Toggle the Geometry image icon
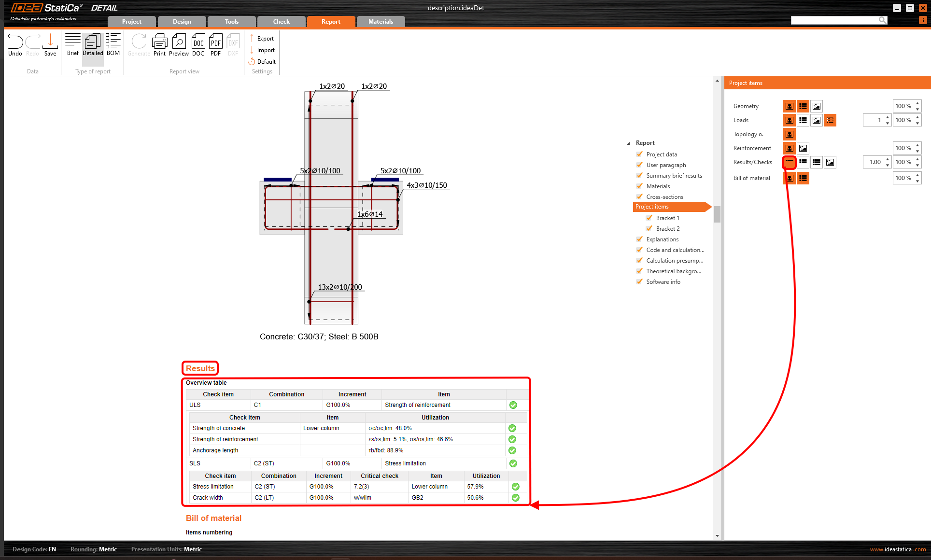Image resolution: width=931 pixels, height=560 pixels. tap(817, 106)
